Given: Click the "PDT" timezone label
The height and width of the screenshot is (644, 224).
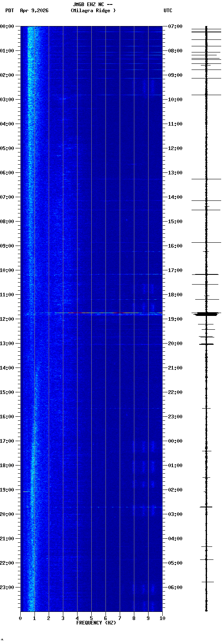Looking at the screenshot, I should coord(10,11).
